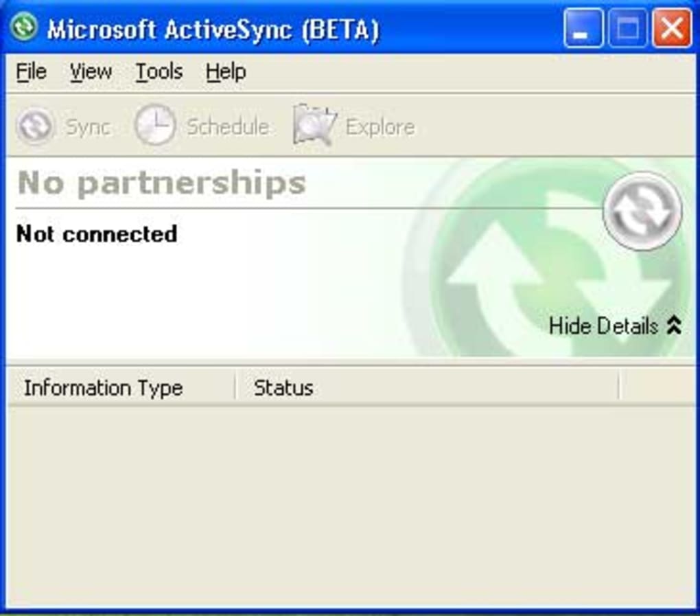700x616 pixels.
Task: Click the ActiveSync title bar app icon
Action: 24,27
